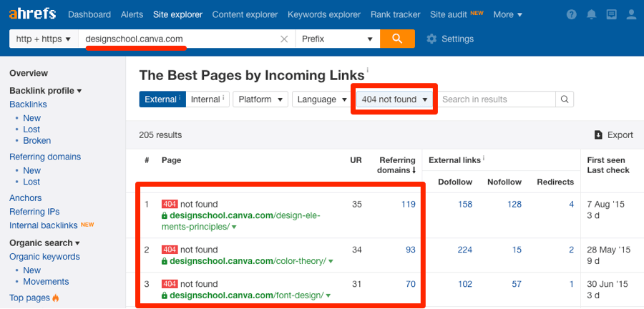This screenshot has height=309, width=644.
Task: Open Rank tracker in top navigation
Action: pos(396,15)
